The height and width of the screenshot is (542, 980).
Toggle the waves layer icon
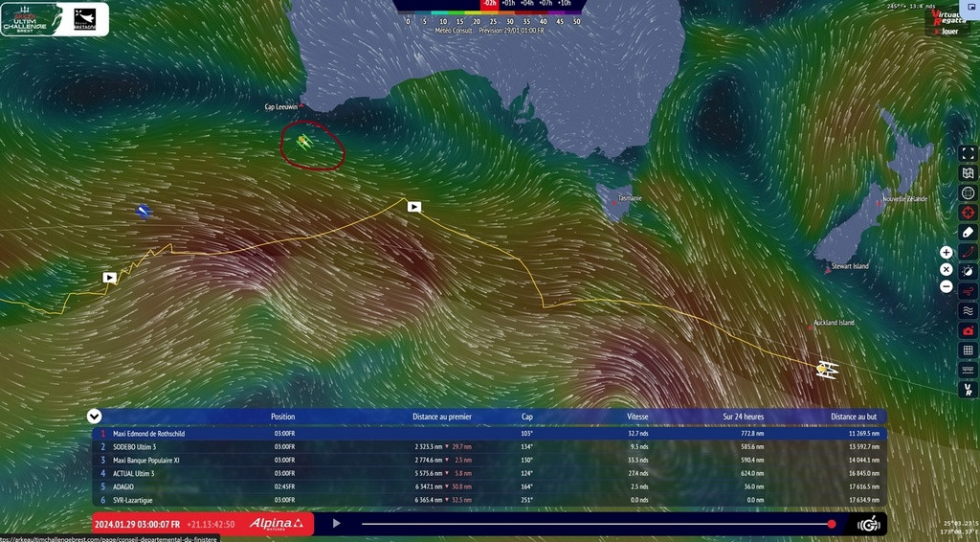coord(968,310)
